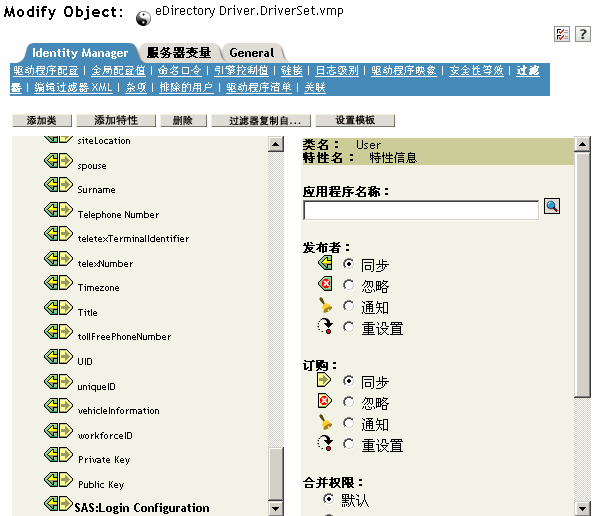
Task: Click right details panel scrollbar thumb
Action: [582, 274]
